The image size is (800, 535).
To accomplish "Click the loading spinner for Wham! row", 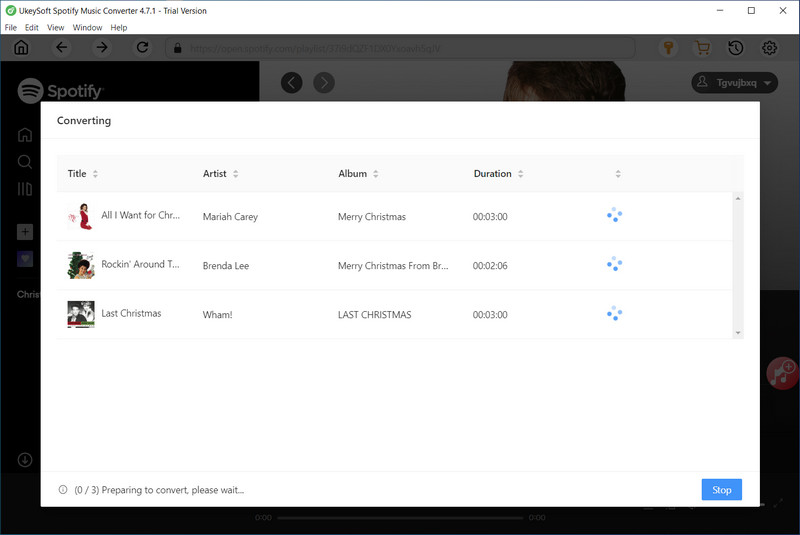I will point(615,314).
